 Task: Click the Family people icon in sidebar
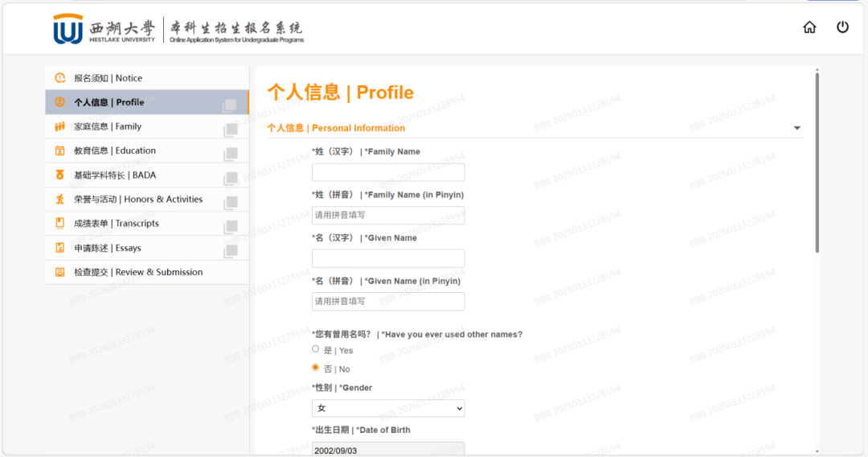(x=59, y=126)
